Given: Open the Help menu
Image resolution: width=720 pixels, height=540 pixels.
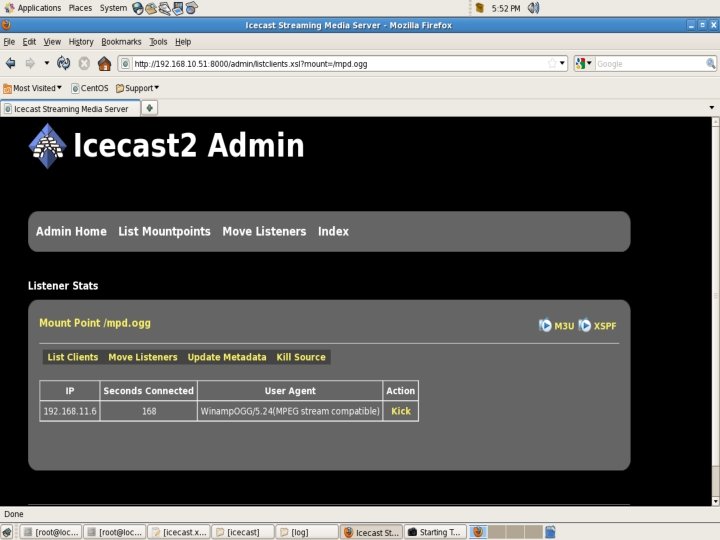Looking at the screenshot, I should tap(183, 42).
